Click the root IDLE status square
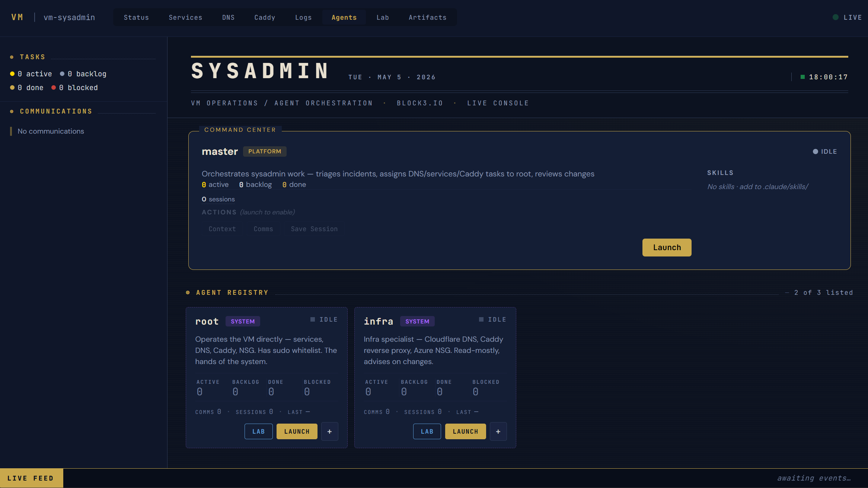Image resolution: width=868 pixels, height=488 pixels. coord(313,319)
